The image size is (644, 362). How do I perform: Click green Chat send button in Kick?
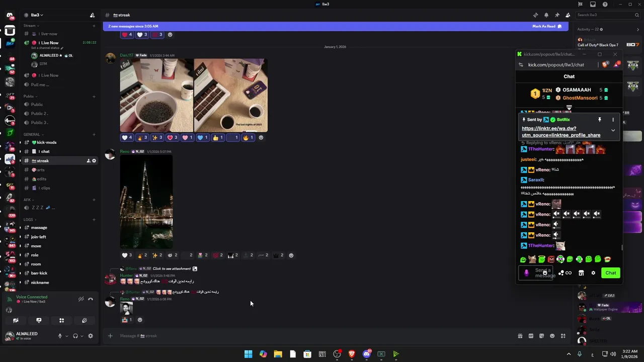pos(610,273)
